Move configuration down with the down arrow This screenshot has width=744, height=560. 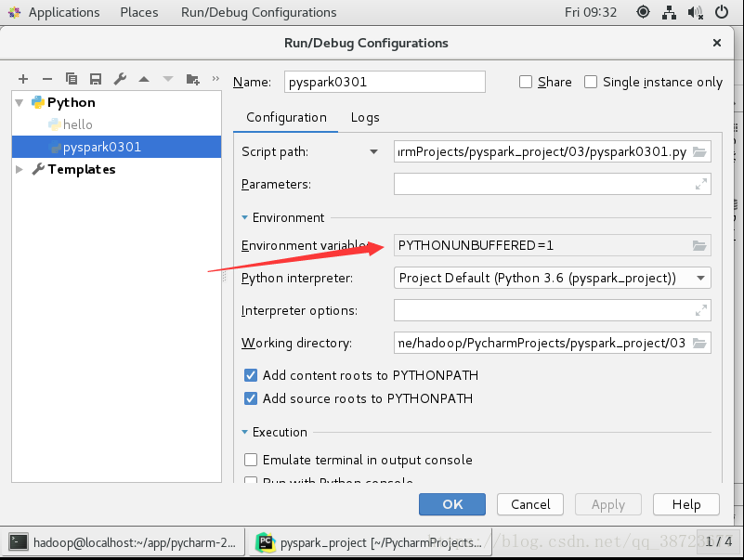(168, 79)
